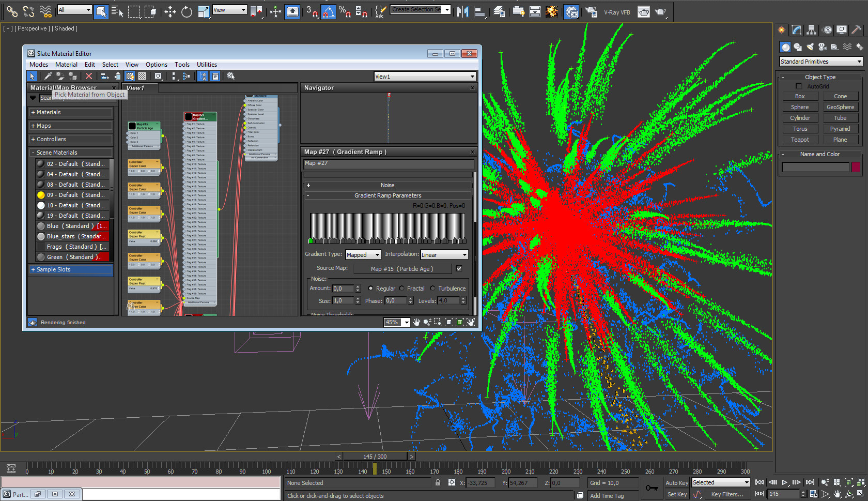This screenshot has width=868, height=501.
Task: Click the Zoom Extents All icon
Action: 860,483
